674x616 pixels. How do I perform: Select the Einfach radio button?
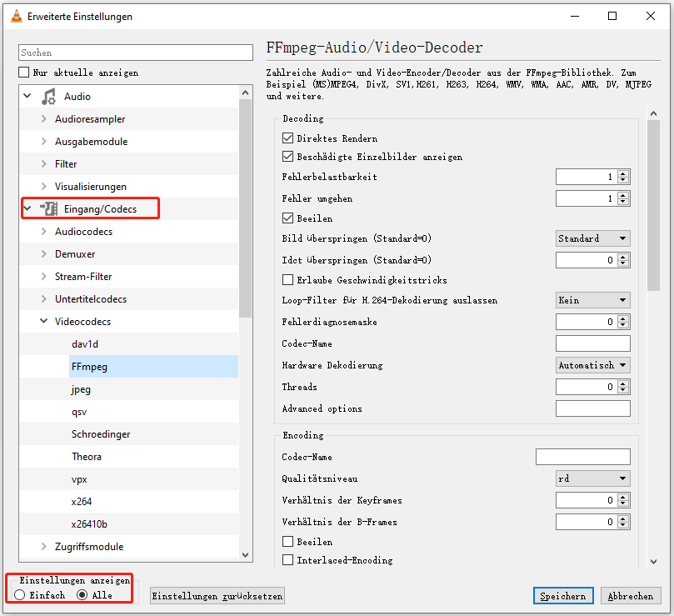(19, 595)
